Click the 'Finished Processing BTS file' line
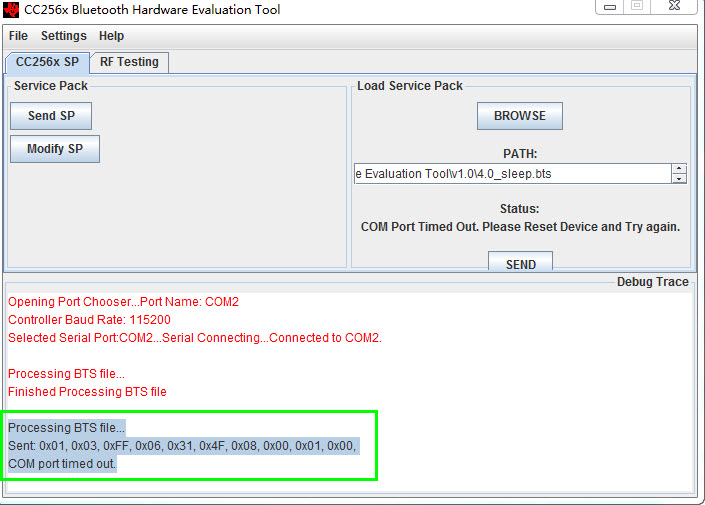Screen dimensions: 705x505 87,392
